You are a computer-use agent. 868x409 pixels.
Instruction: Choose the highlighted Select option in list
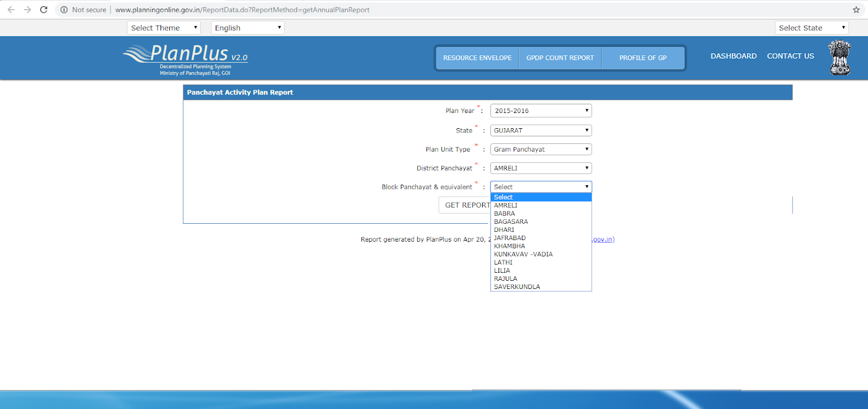[x=541, y=197]
